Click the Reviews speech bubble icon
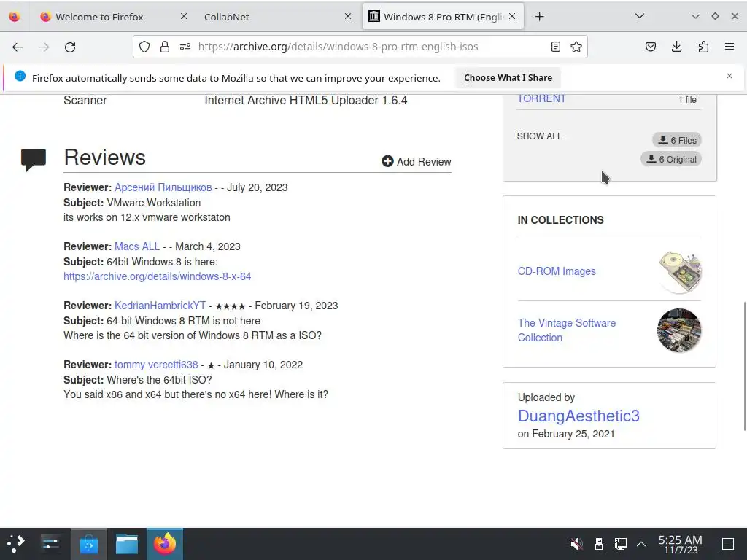 [34, 160]
